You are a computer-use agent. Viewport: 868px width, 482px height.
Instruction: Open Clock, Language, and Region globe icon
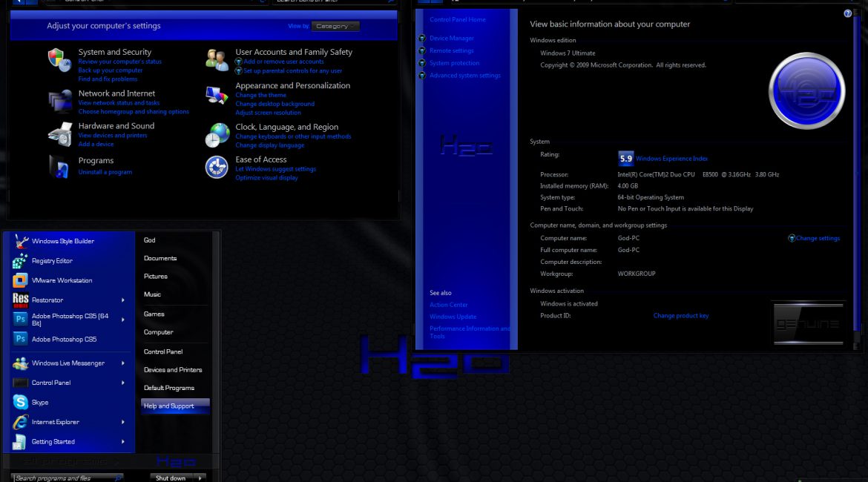pyautogui.click(x=217, y=136)
